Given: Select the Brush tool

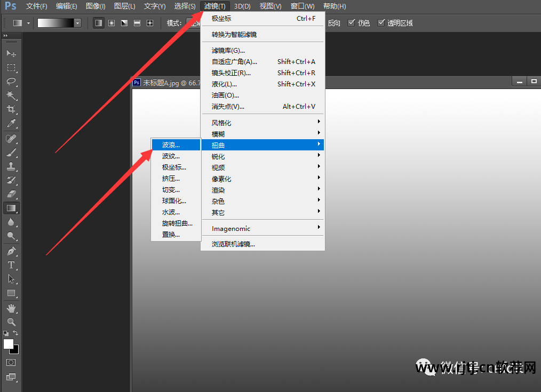Looking at the screenshot, I should (x=11, y=153).
